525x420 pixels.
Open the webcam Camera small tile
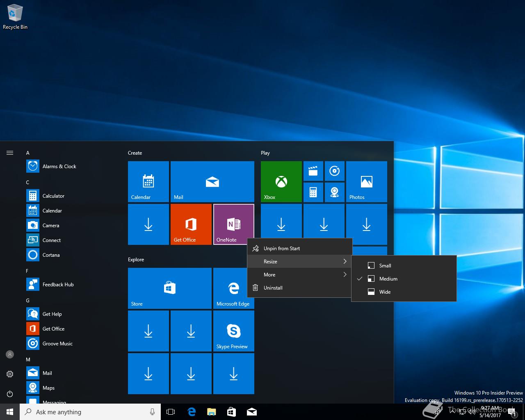pos(335,192)
